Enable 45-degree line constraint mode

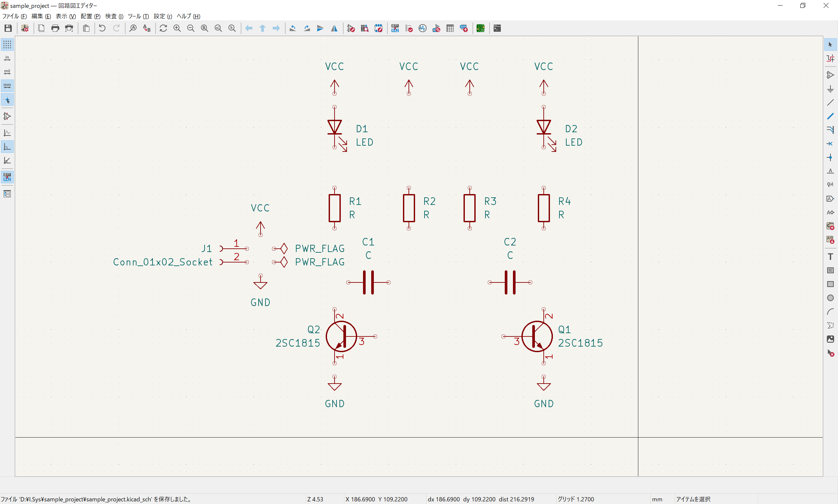pyautogui.click(x=7, y=160)
